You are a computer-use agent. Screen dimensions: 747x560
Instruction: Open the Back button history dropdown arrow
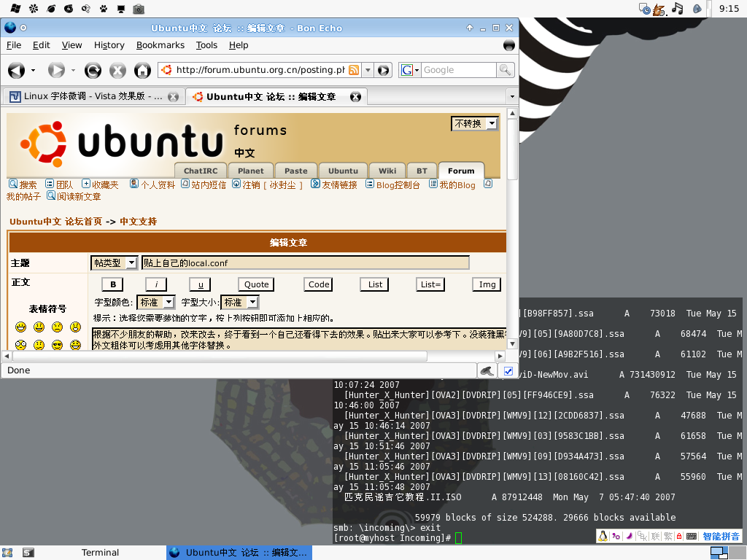(33, 71)
